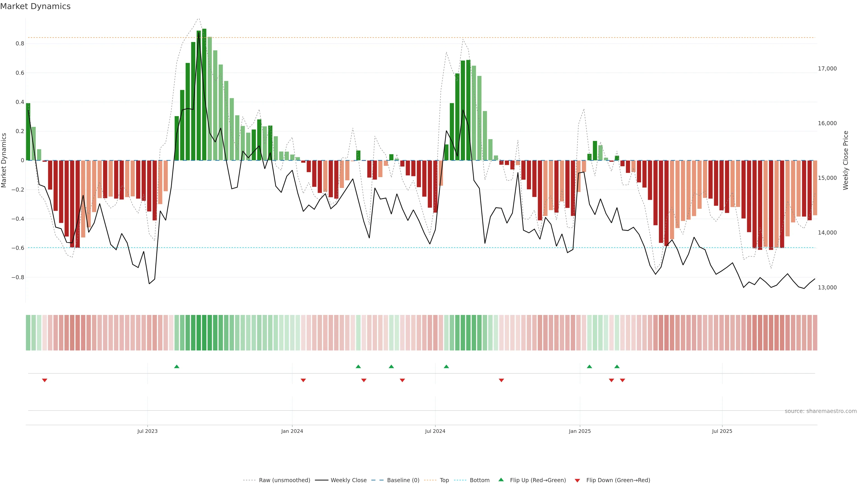Screen dimensions: 868x488
Task: Click the darkest green heatmap strip cell
Action: click(x=204, y=332)
